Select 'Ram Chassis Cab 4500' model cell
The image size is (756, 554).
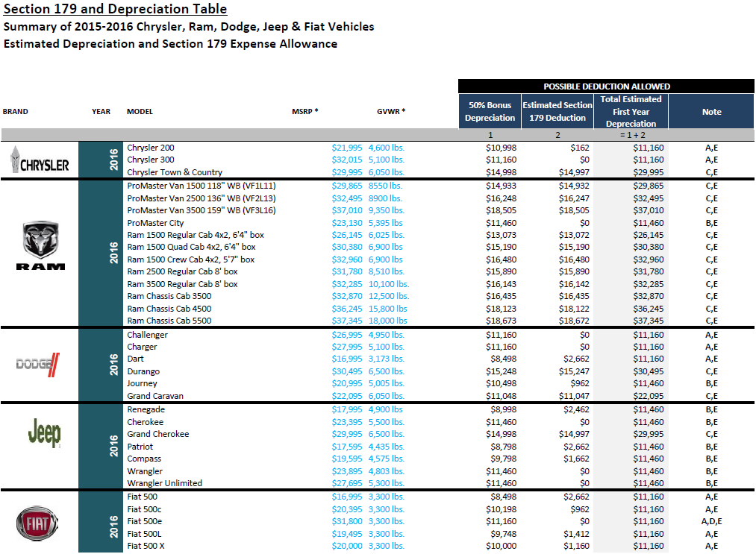pos(169,308)
